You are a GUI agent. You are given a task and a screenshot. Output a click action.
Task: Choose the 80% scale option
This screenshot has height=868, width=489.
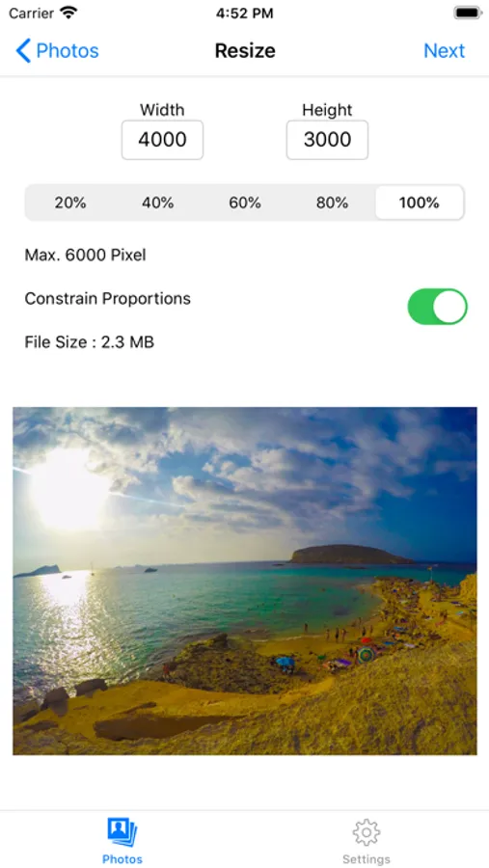coord(333,203)
